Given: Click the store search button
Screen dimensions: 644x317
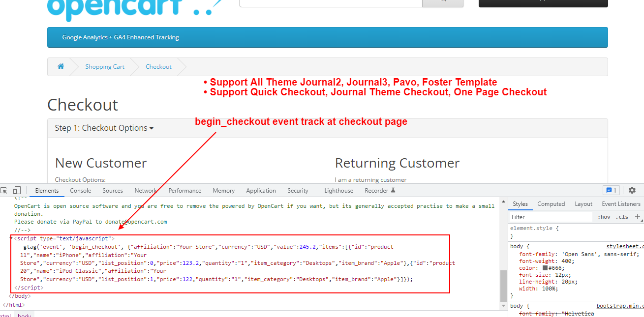Looking at the screenshot, I should tap(443, 2).
